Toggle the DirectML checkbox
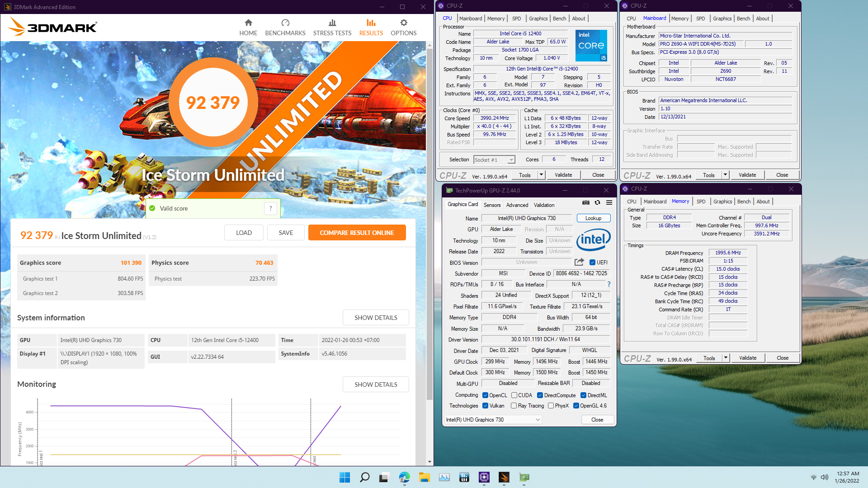The width and height of the screenshot is (868, 488). [x=583, y=395]
